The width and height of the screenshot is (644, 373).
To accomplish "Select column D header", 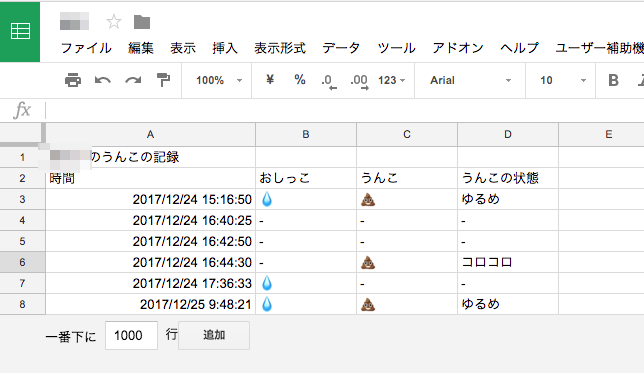I will click(x=508, y=134).
